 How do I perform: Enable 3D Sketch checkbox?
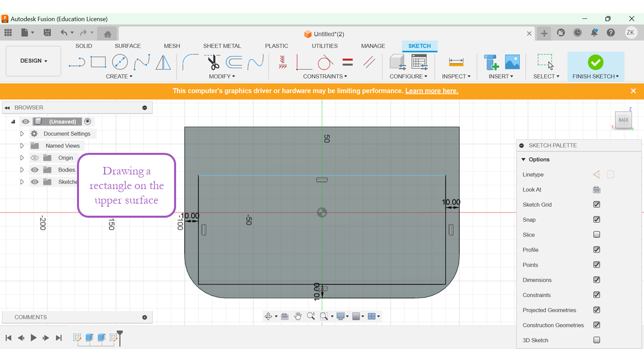[x=597, y=340]
